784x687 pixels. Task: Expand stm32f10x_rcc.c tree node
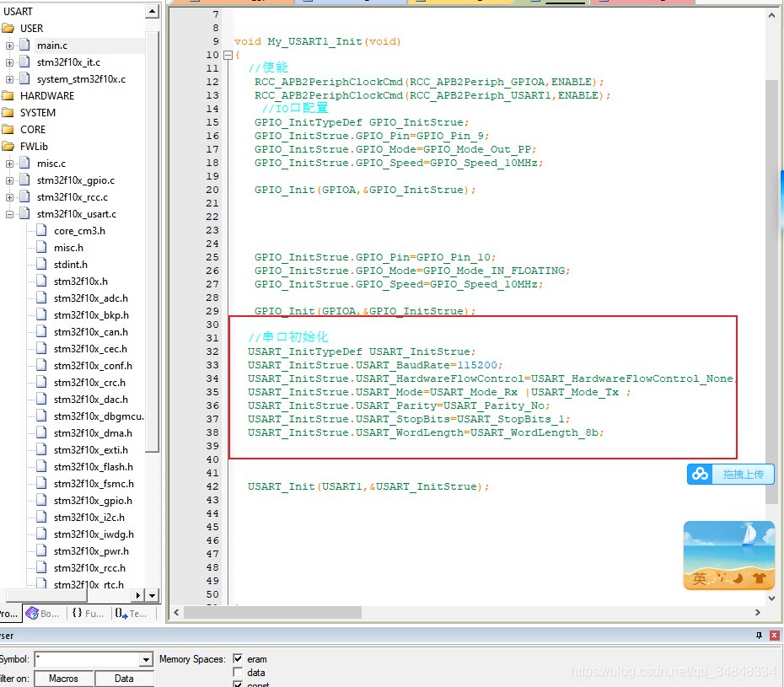click(9, 197)
